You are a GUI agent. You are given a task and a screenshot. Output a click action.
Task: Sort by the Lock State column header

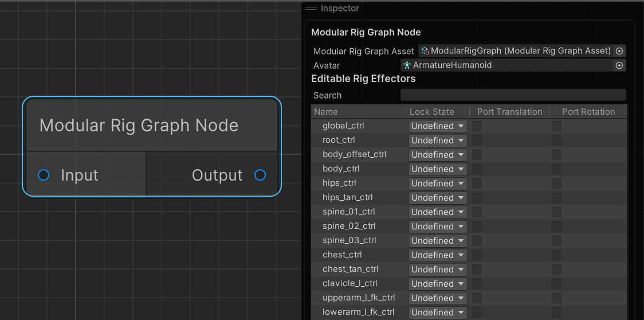(x=431, y=112)
